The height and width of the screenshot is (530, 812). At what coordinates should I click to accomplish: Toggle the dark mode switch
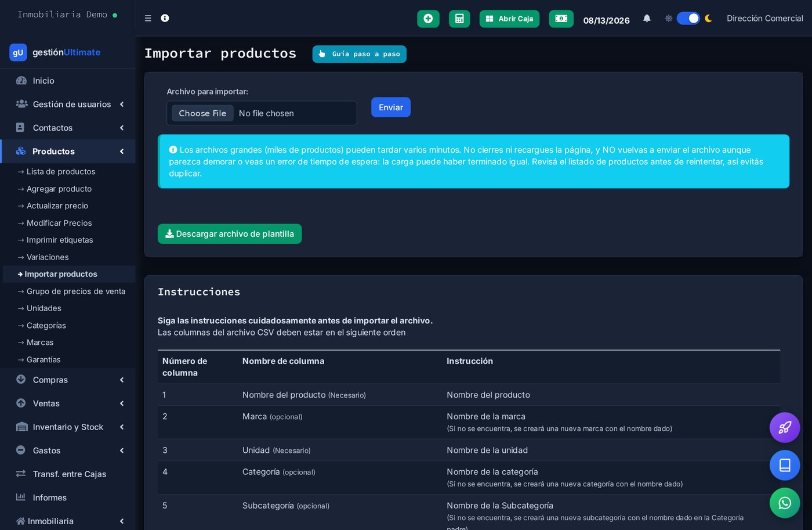click(x=688, y=19)
